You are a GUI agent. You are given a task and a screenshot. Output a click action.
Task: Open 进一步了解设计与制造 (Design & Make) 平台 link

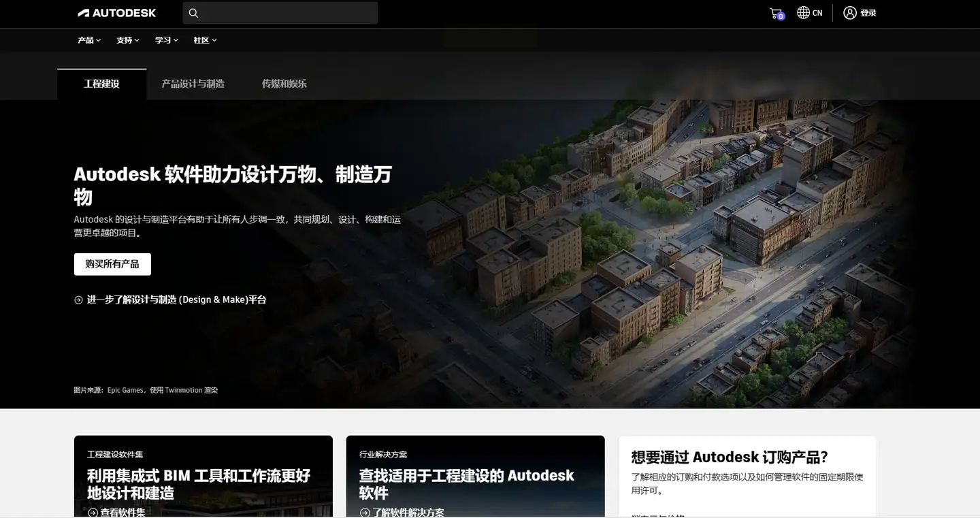point(176,300)
